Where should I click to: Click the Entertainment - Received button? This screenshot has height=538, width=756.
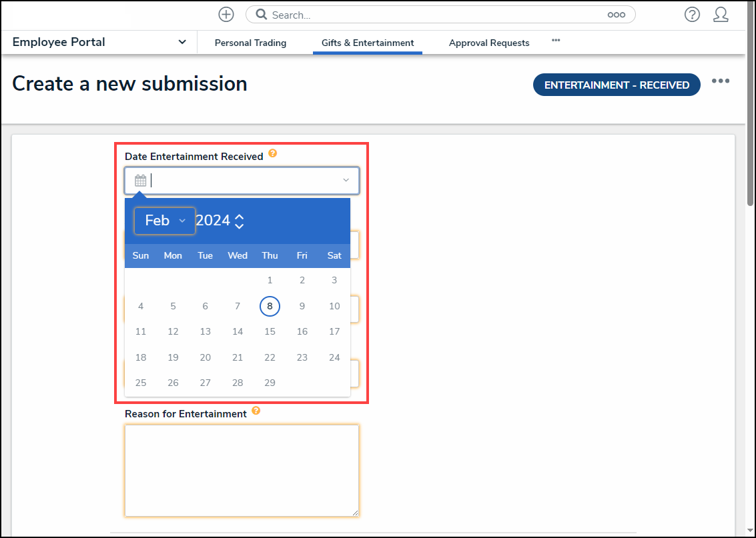point(617,85)
